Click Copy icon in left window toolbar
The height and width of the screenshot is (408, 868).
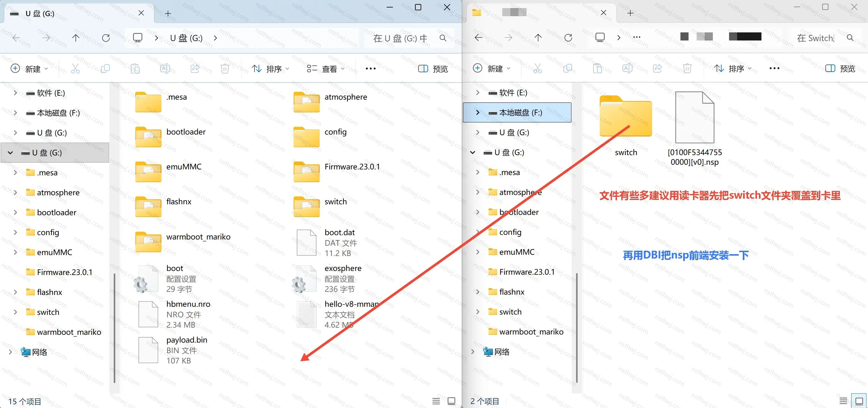pyautogui.click(x=105, y=69)
